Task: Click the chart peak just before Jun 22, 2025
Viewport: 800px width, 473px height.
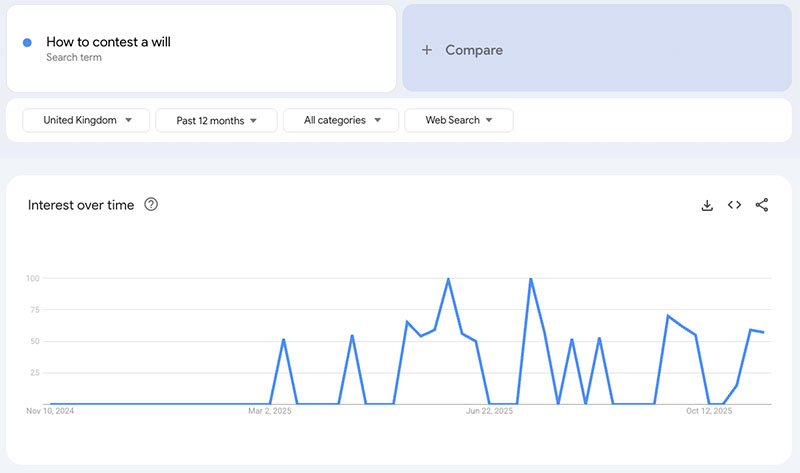Action: 448,279
